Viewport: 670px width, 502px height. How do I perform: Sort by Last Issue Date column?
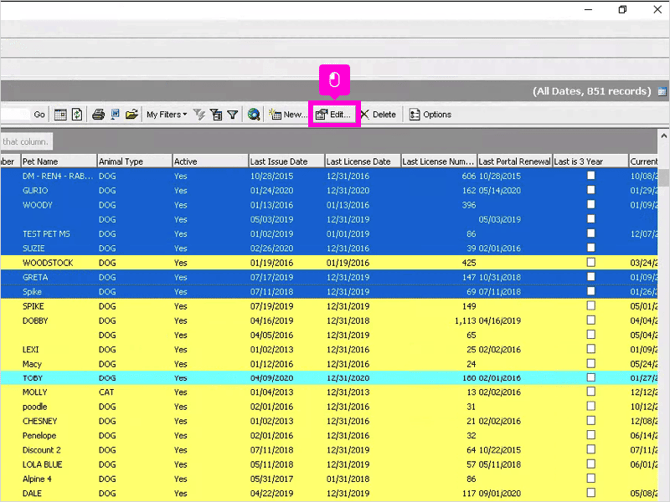pos(287,161)
